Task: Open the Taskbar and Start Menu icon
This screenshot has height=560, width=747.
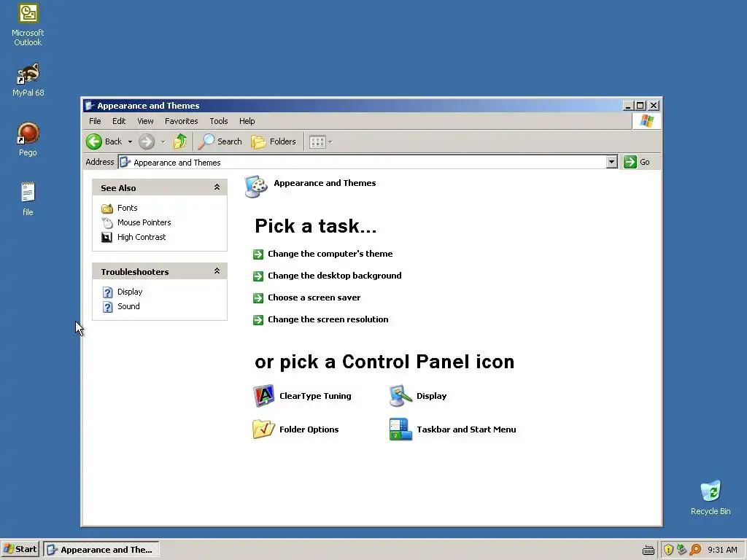Action: (400, 429)
